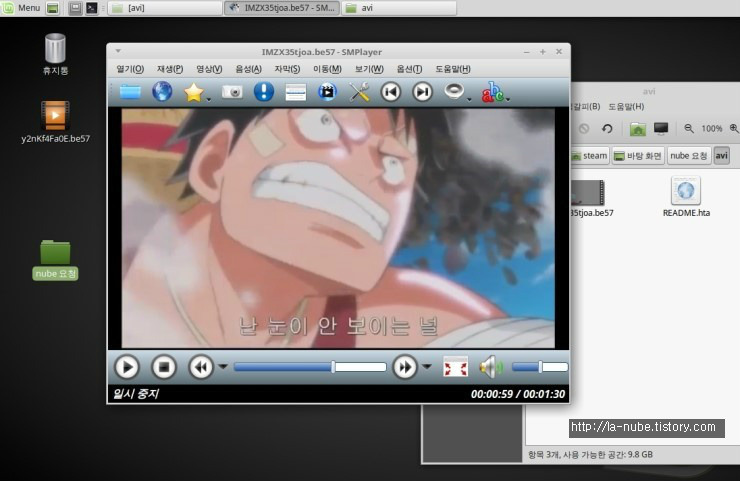Screen dimensions: 740x481
Task: Click the volume slider
Action: (x=540, y=367)
